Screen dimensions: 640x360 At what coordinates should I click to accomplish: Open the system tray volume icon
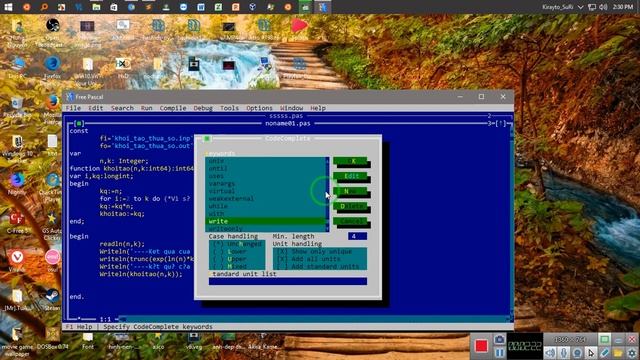click(x=603, y=7)
